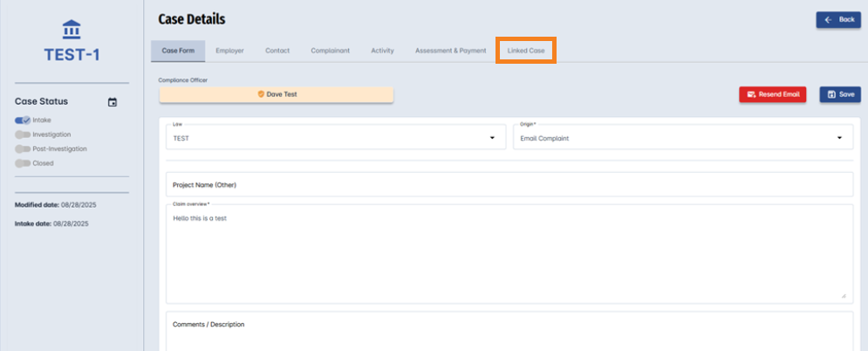
Task: Save the case form
Action: pyautogui.click(x=840, y=94)
